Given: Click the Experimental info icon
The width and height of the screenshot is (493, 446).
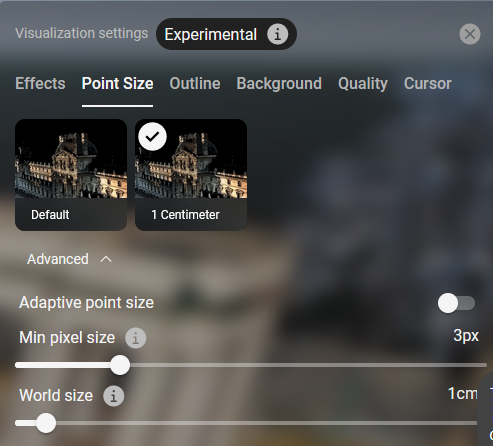Looking at the screenshot, I should (277, 34).
